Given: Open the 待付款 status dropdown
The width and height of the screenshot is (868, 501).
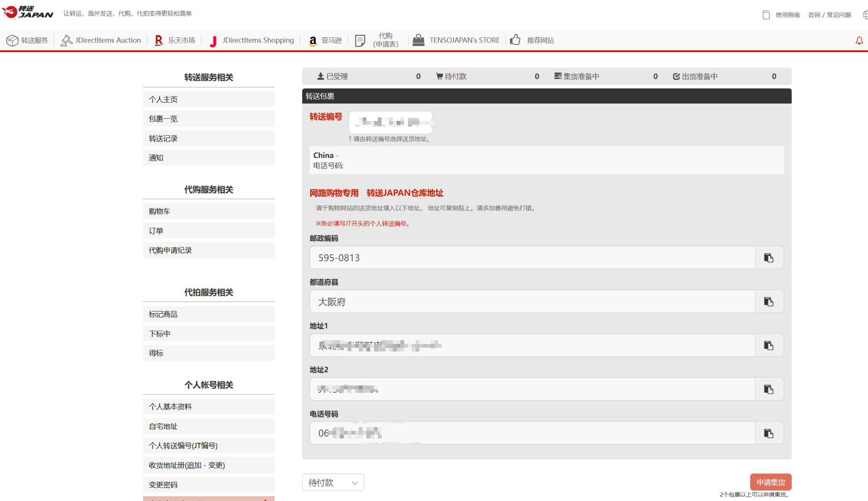Looking at the screenshot, I should [333, 483].
